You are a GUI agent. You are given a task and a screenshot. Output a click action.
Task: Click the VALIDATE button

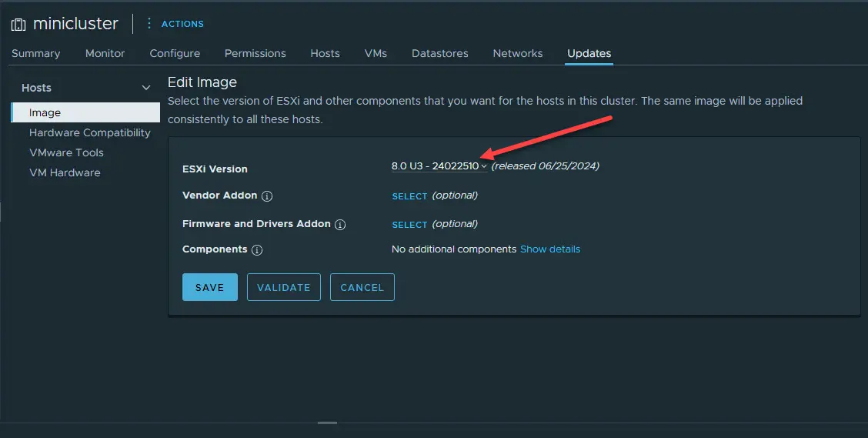283,287
